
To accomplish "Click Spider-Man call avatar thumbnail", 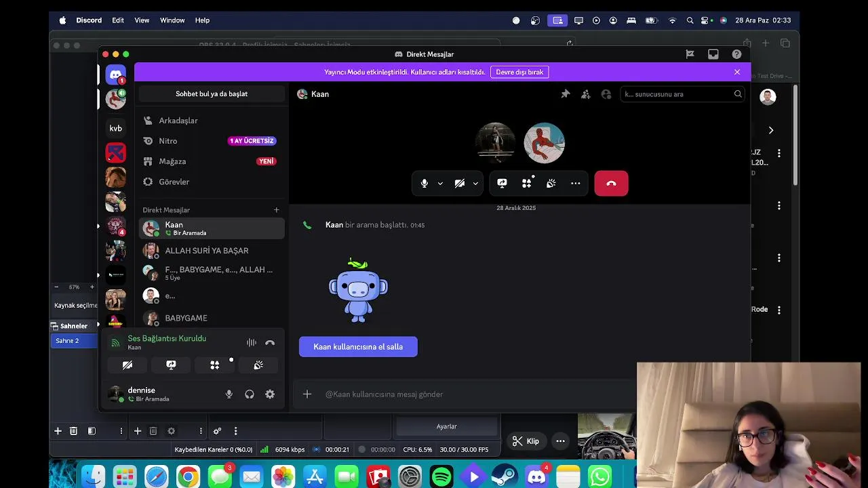I will click(544, 143).
